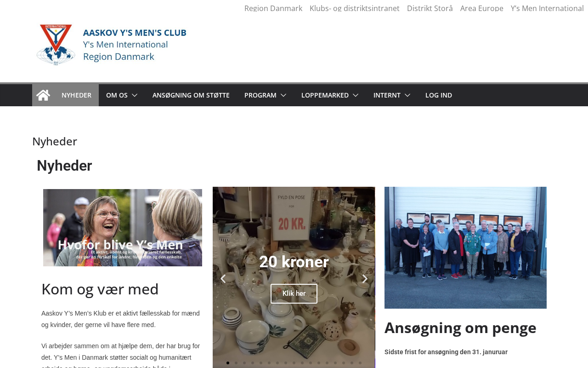588x368 pixels.
Task: Expand the OM OS submenu chevron
Action: 135,95
